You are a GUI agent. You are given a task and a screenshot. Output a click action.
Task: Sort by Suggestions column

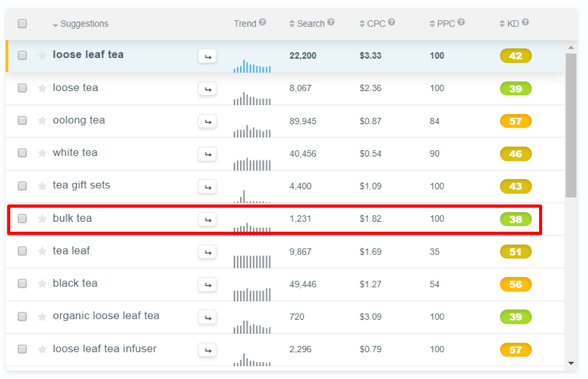81,24
